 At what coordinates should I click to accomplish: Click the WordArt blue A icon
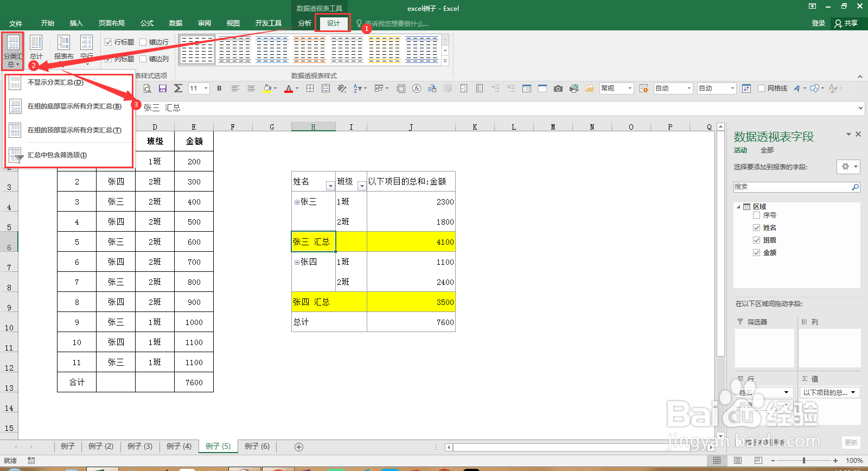coord(797,88)
